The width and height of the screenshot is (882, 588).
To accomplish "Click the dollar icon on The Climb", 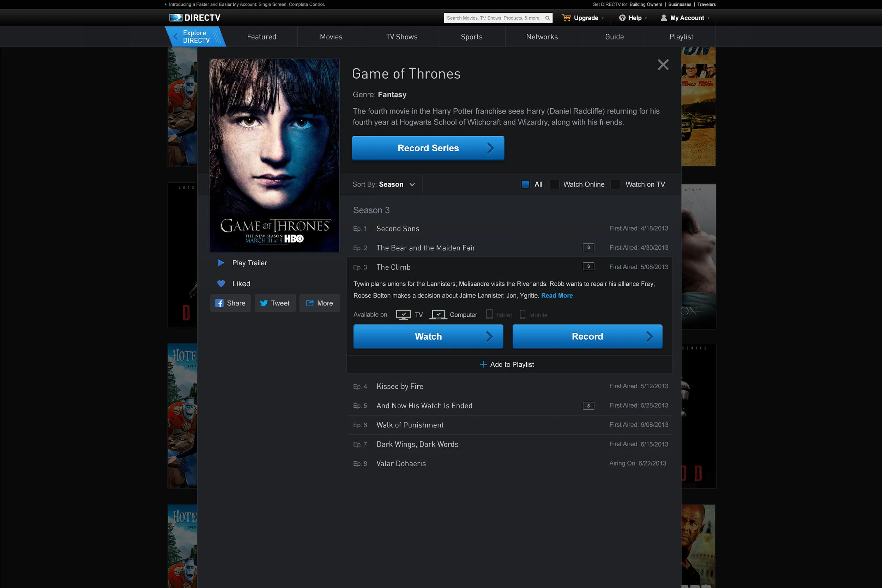I will (588, 267).
